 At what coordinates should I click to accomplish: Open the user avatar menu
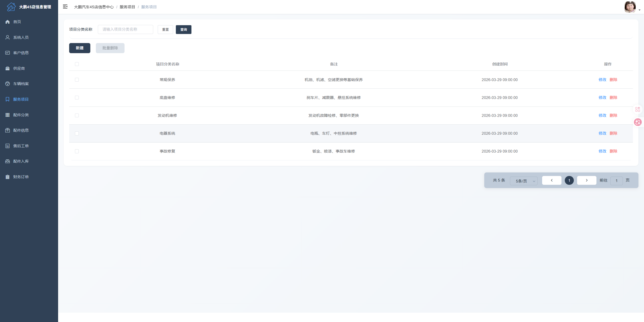(630, 7)
